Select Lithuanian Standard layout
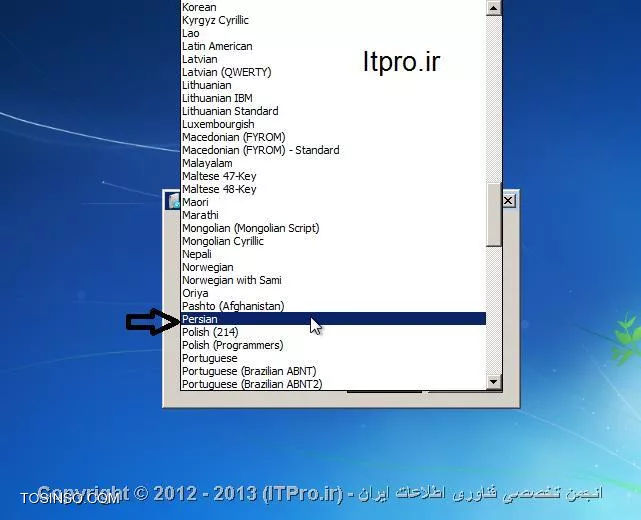This screenshot has height=520, width=641. (333, 111)
